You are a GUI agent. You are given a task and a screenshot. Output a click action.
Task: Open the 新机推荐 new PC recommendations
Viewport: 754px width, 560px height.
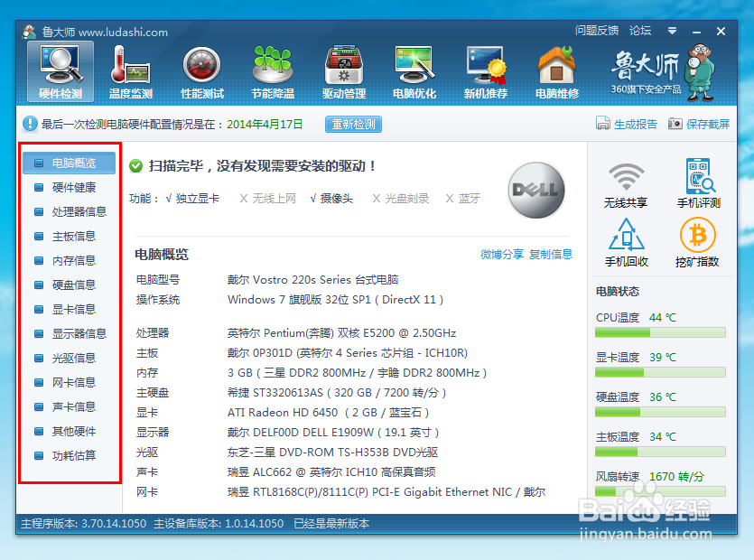[486, 71]
